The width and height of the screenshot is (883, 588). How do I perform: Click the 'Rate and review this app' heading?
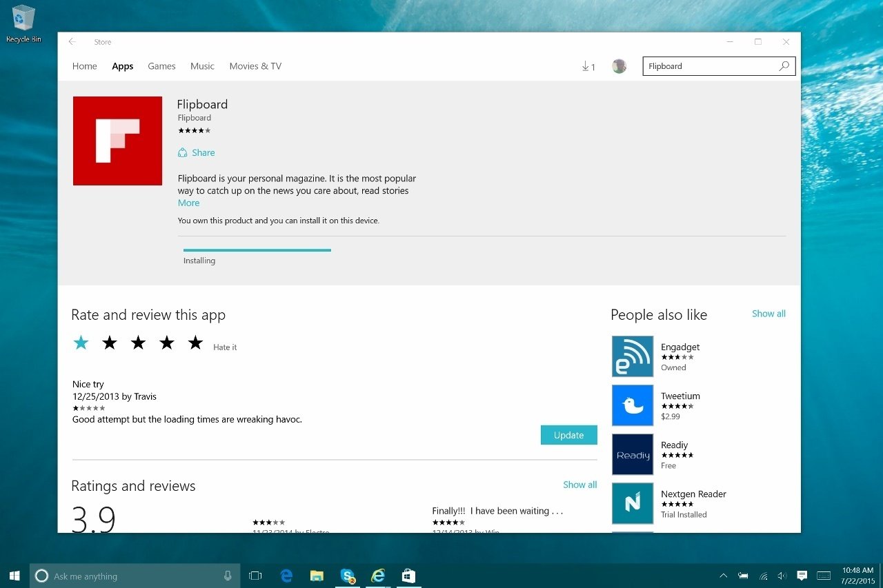coord(148,315)
